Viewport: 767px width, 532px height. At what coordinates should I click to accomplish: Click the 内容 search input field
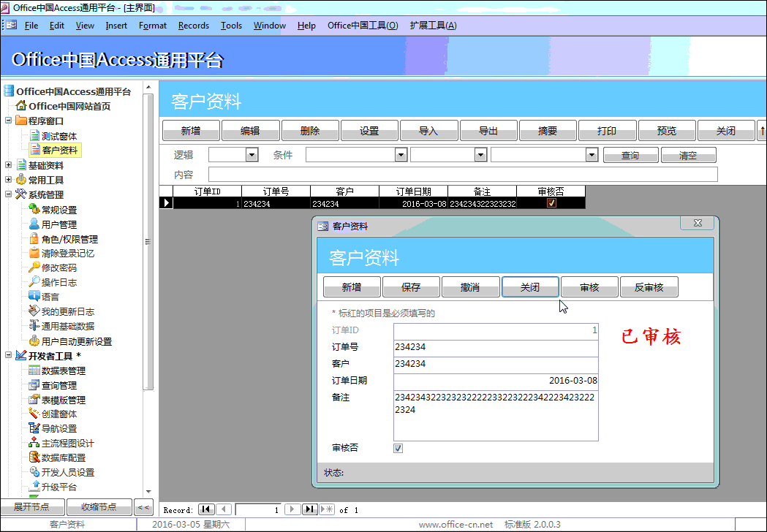463,174
